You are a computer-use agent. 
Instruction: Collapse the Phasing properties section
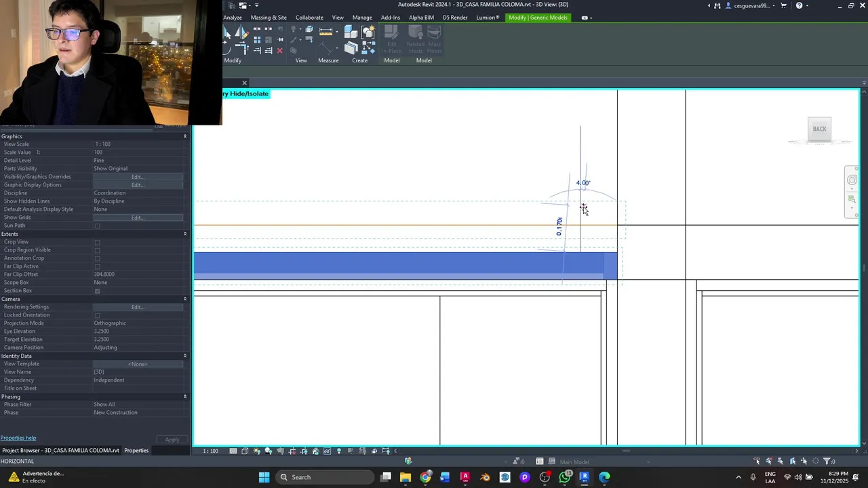click(x=184, y=396)
